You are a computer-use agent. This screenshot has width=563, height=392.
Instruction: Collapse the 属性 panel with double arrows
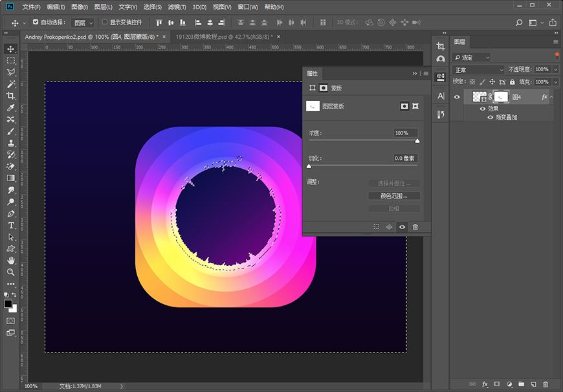415,74
